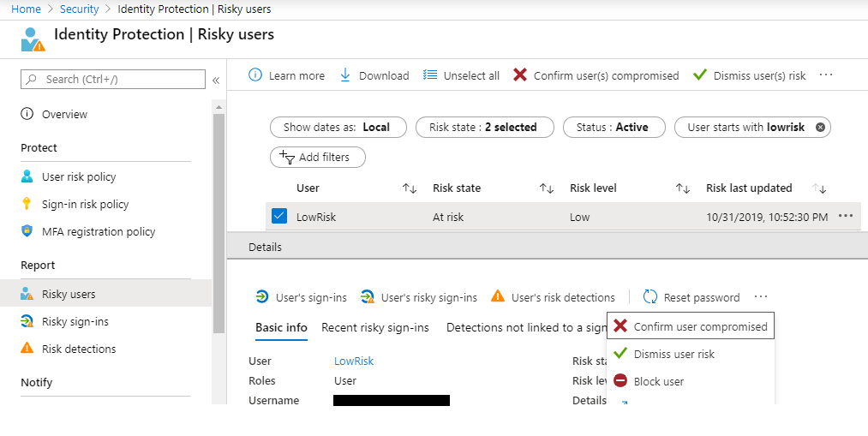The height and width of the screenshot is (436, 868).
Task: Click the '10/31/2019, 10:52:30 PM' timestamp
Action: 767,217
